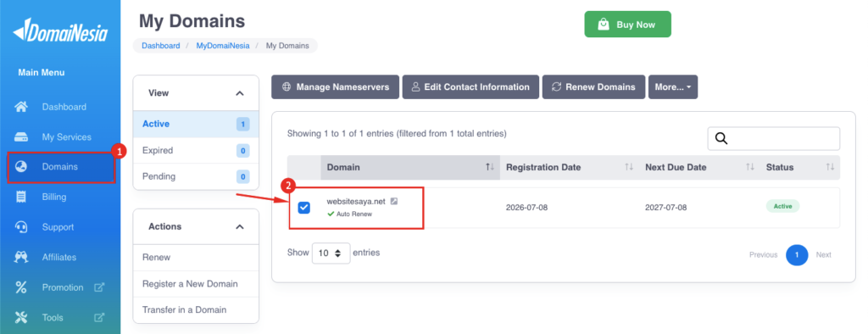
Task: Click external link icon beside Tools
Action: 99,317
